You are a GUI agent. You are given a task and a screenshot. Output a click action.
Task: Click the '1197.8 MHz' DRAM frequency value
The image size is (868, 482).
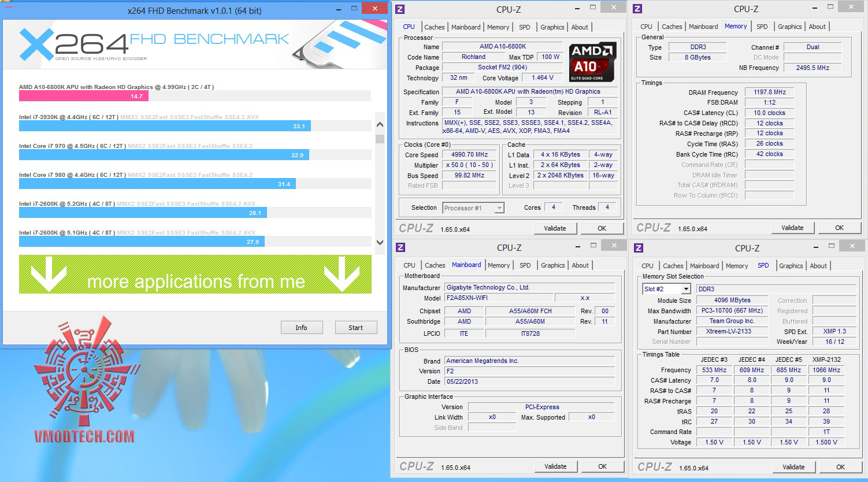pyautogui.click(x=770, y=92)
